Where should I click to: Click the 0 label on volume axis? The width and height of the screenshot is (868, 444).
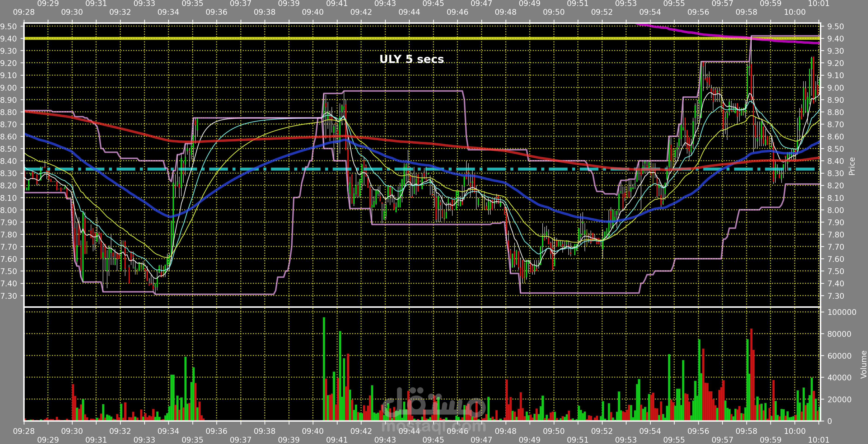point(830,421)
